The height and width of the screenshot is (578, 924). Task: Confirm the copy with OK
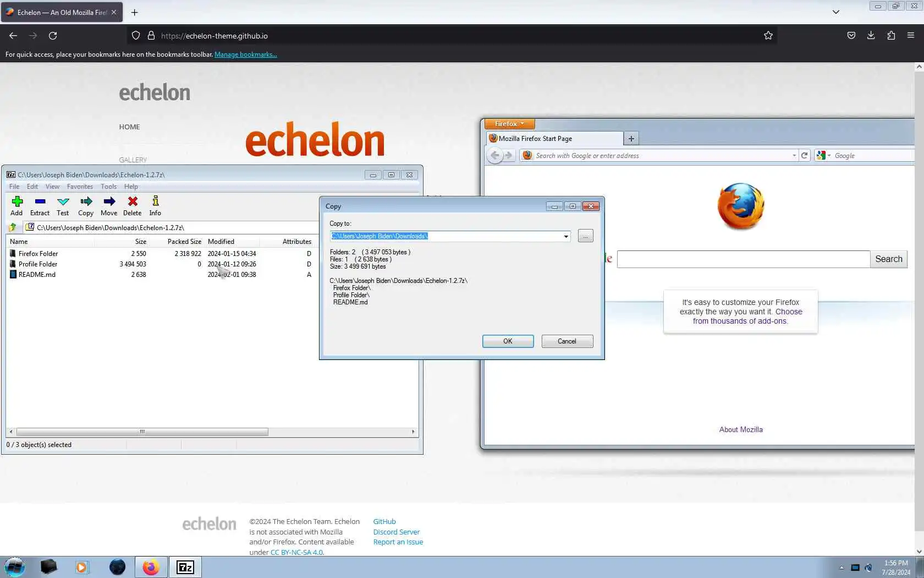point(508,341)
